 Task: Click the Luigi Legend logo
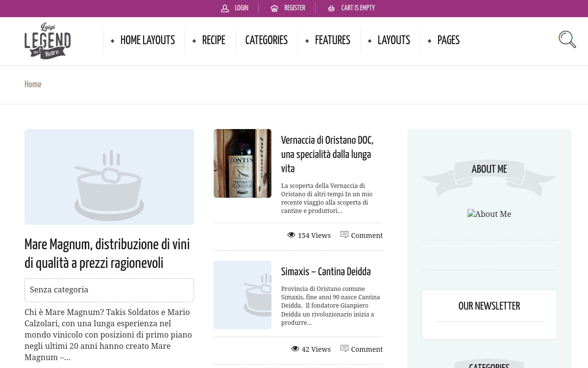48,41
